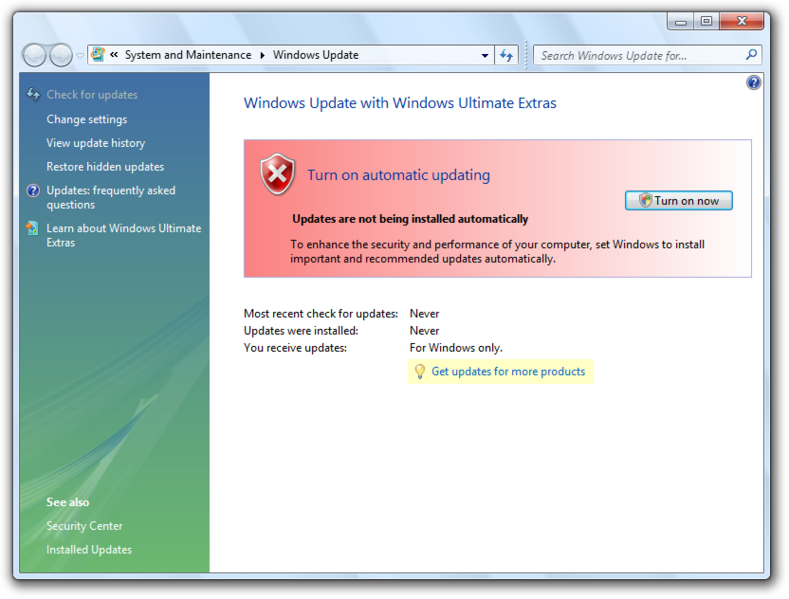Open the address bar history dropdown

[485, 55]
